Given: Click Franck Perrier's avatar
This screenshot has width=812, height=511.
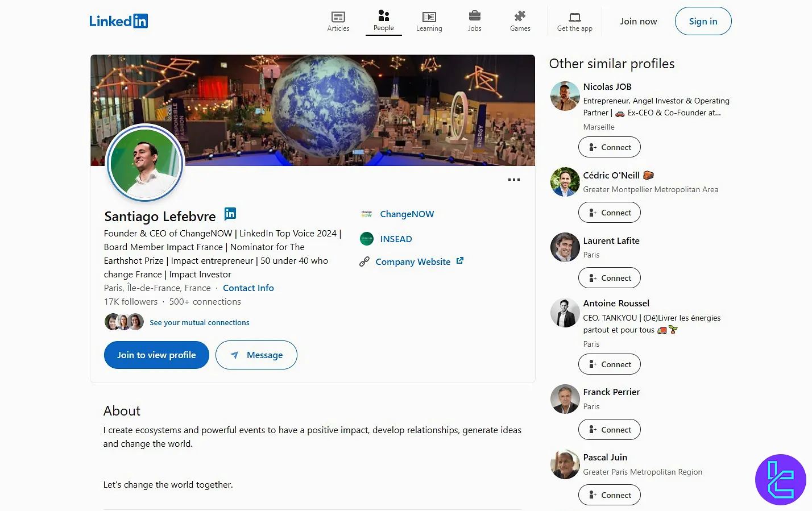Looking at the screenshot, I should click(565, 399).
